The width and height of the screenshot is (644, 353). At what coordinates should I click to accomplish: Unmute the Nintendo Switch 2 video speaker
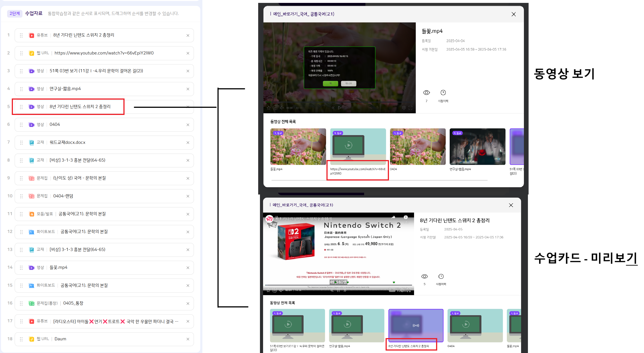[x=281, y=290]
